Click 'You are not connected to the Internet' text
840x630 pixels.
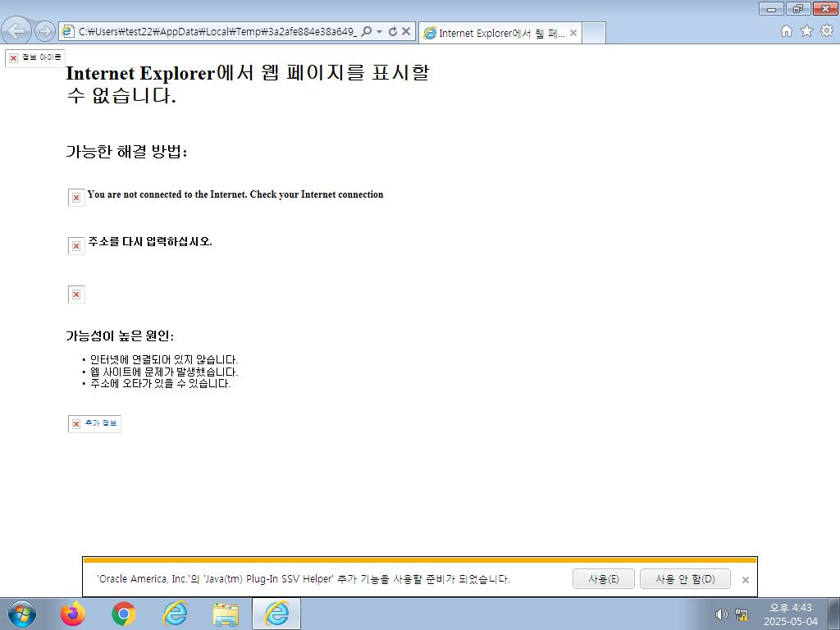(x=235, y=194)
